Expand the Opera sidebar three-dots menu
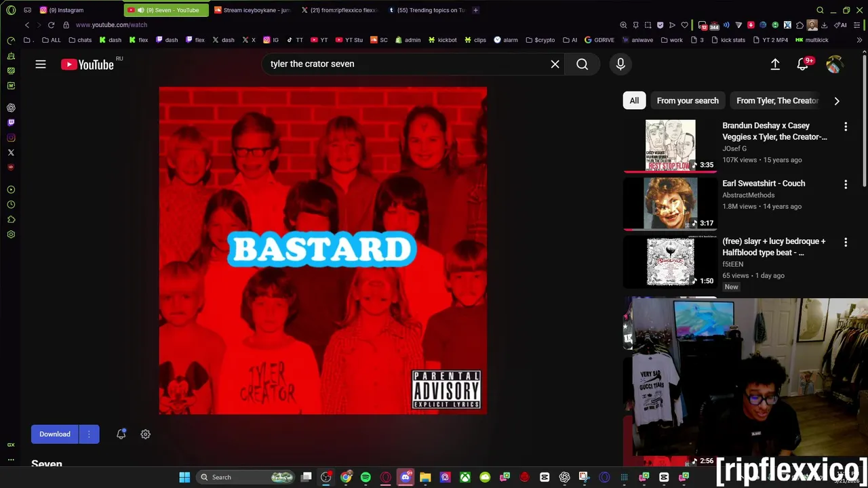The height and width of the screenshot is (488, 868). [11, 460]
